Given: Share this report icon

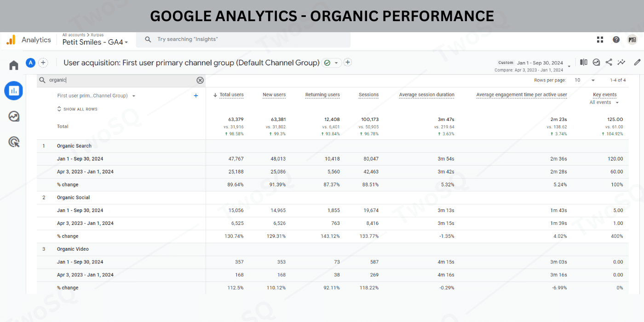Looking at the screenshot, I should coord(609,62).
